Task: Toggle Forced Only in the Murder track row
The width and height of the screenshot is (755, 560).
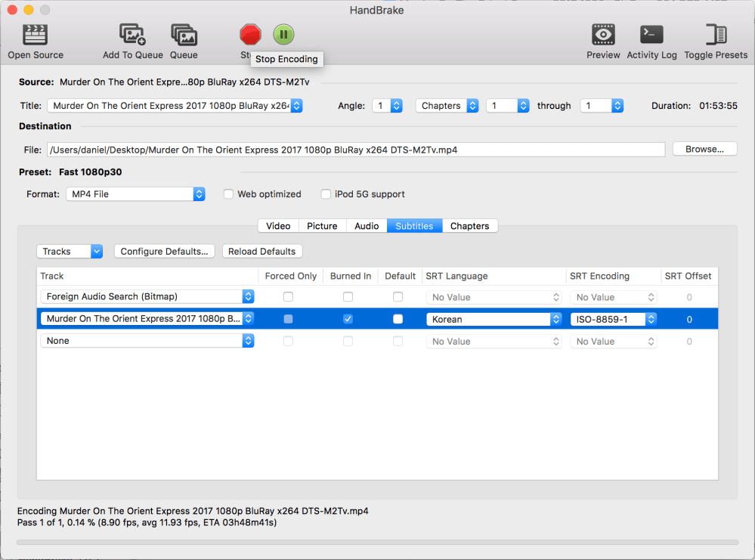Action: 289,319
